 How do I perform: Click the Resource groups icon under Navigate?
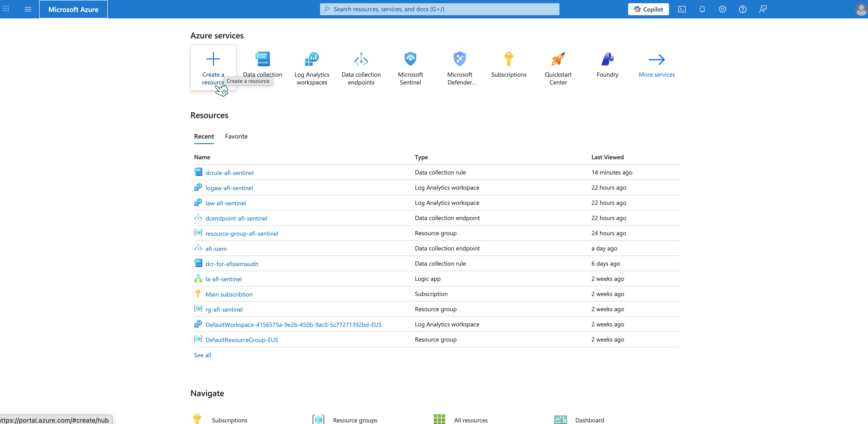coord(318,419)
